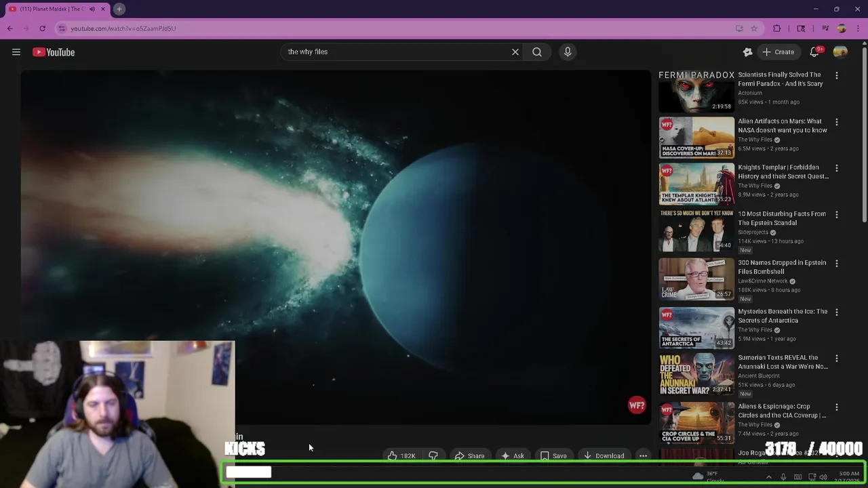Open 'Knights Templar | Forbidden History' title
868x488 pixels.
point(783,171)
